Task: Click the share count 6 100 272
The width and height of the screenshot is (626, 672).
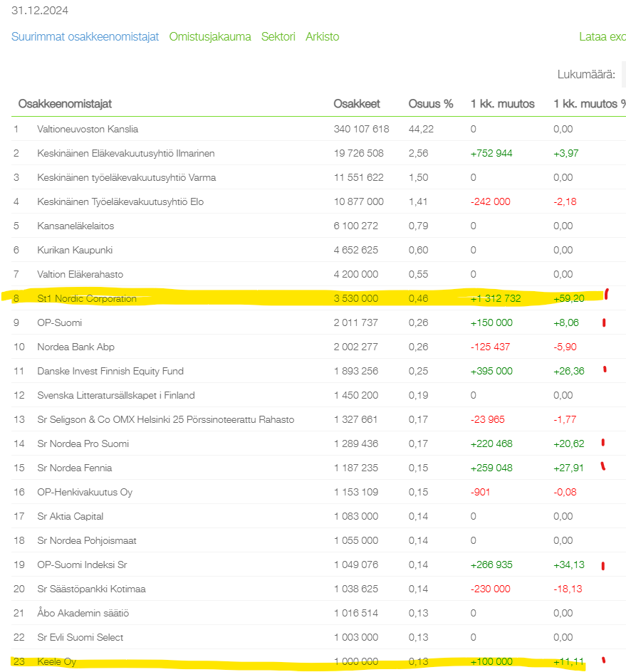Action: pyautogui.click(x=356, y=226)
